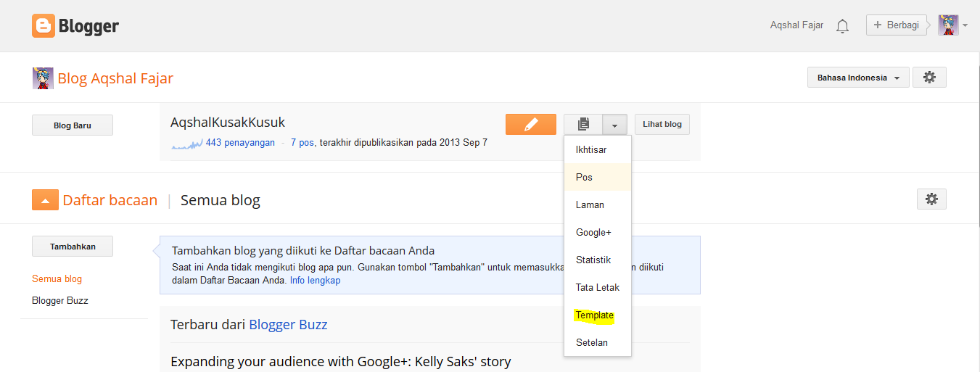The width and height of the screenshot is (980, 372).
Task: Select Blogger Buzz in the sidebar
Action: coord(60,300)
